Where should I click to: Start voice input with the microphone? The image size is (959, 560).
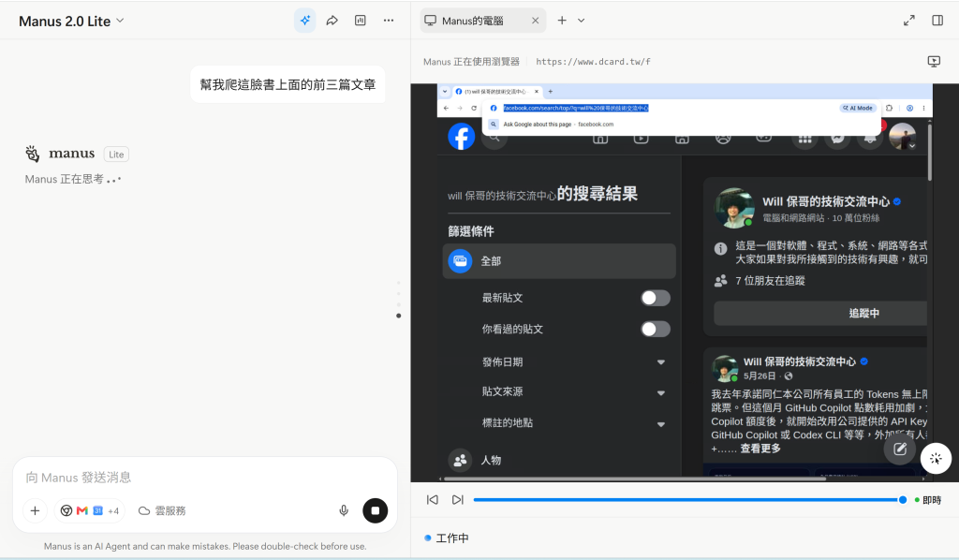pyautogui.click(x=344, y=510)
